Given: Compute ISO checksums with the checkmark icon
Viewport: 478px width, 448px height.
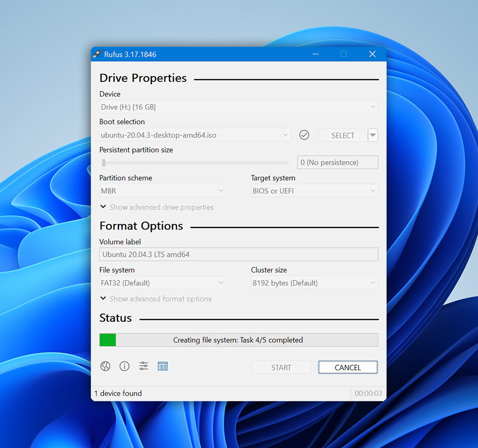Looking at the screenshot, I should (x=304, y=134).
